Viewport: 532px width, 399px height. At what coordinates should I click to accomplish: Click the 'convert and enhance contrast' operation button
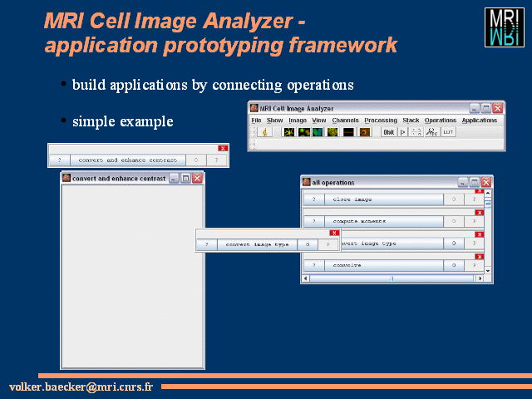127,160
